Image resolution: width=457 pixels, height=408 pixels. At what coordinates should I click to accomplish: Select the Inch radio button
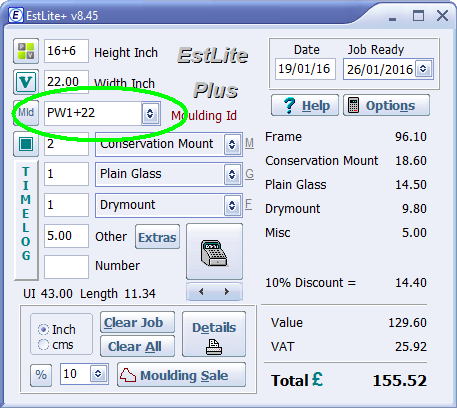click(43, 330)
